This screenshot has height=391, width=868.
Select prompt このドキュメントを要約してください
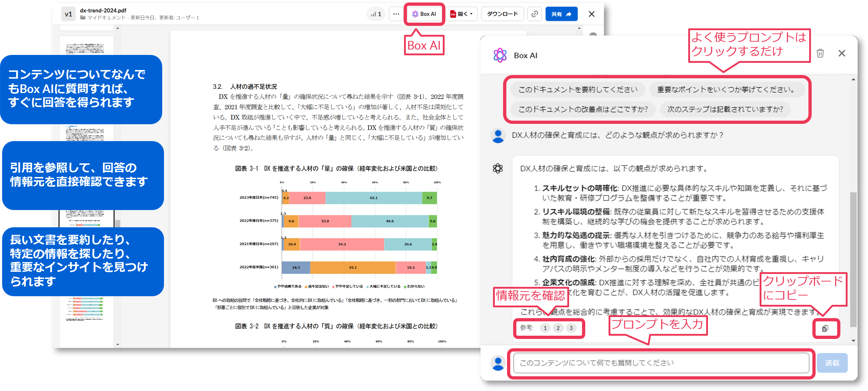[578, 89]
